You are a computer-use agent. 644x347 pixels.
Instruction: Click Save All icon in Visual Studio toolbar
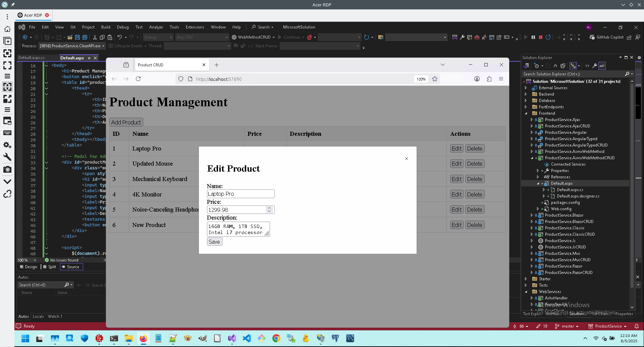[x=85, y=37]
